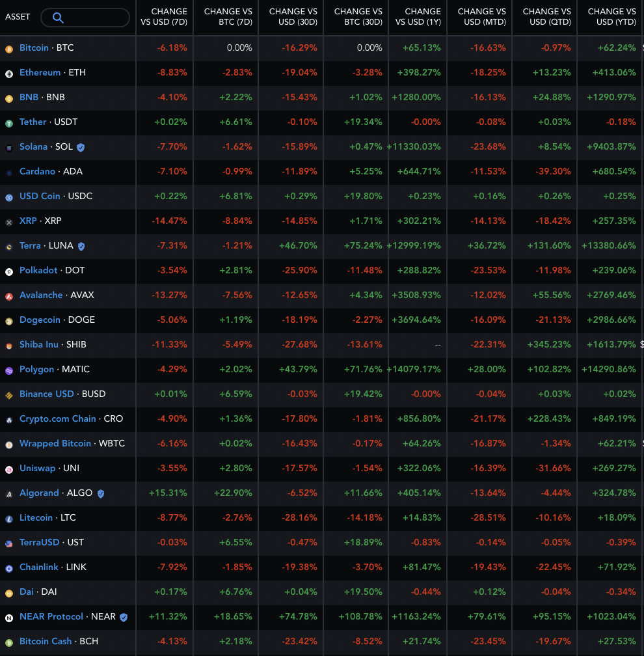This screenshot has width=644, height=656.
Task: Click the Terra LUNA coin icon
Action: [x=9, y=247]
